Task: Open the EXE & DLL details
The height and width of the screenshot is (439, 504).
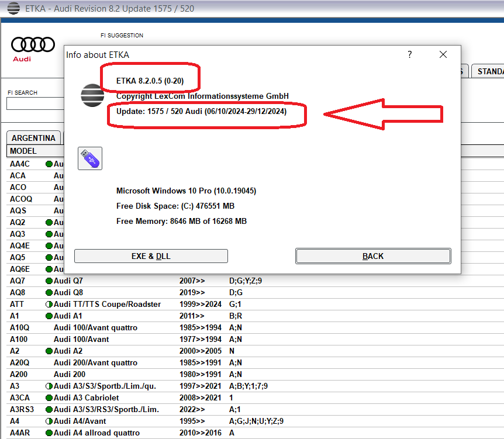Action: (x=151, y=256)
